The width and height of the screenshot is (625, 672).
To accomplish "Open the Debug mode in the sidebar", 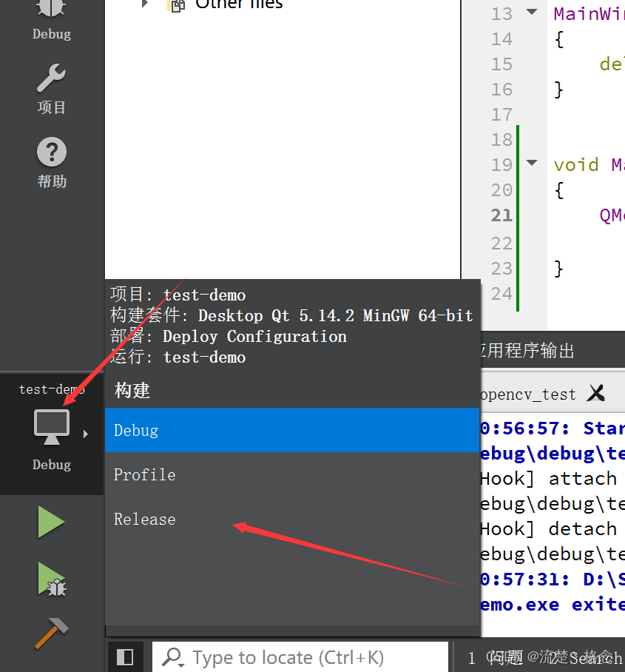I will 51,19.
